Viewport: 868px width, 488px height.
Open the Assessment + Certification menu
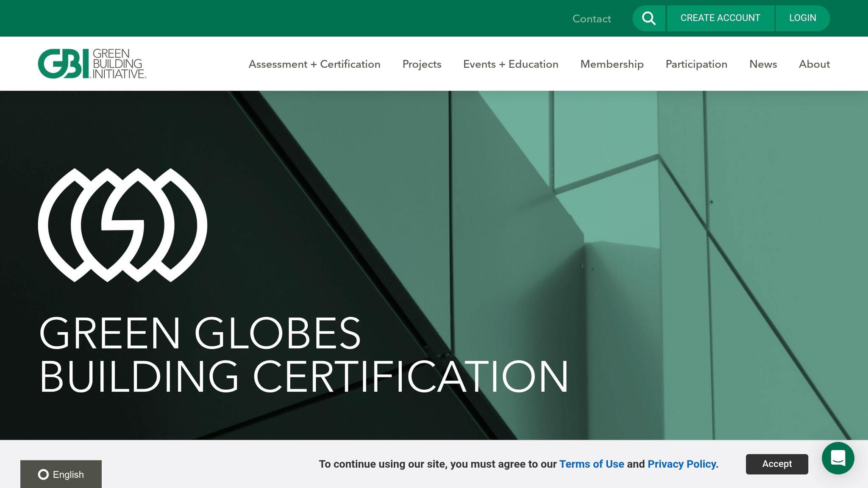pos(314,64)
